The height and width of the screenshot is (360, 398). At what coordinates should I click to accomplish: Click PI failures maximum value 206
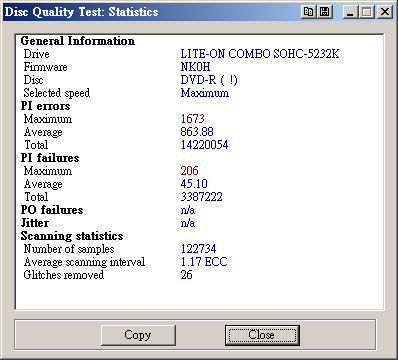(x=189, y=171)
